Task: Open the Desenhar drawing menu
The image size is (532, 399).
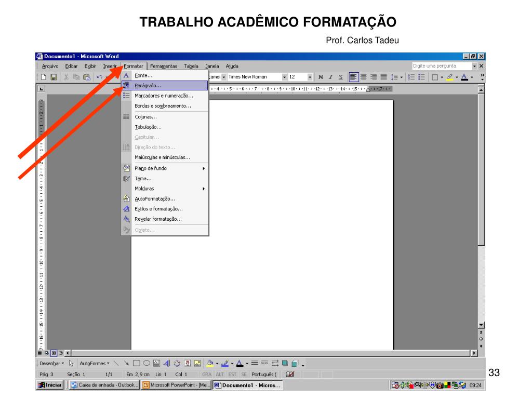Action: 51,363
